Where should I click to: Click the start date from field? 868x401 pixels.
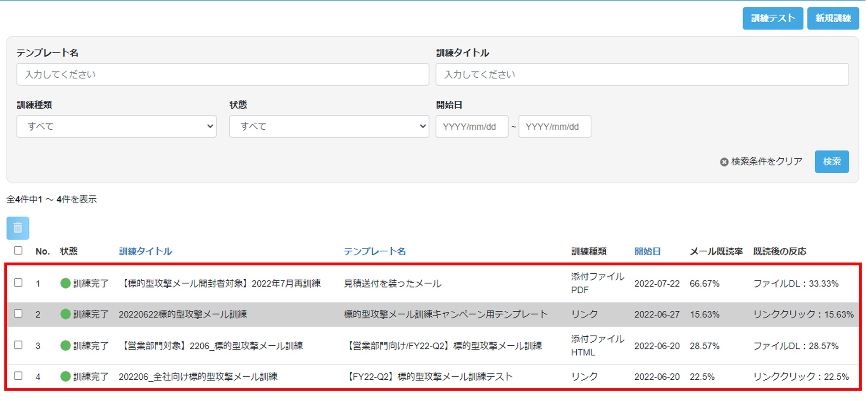(x=472, y=126)
